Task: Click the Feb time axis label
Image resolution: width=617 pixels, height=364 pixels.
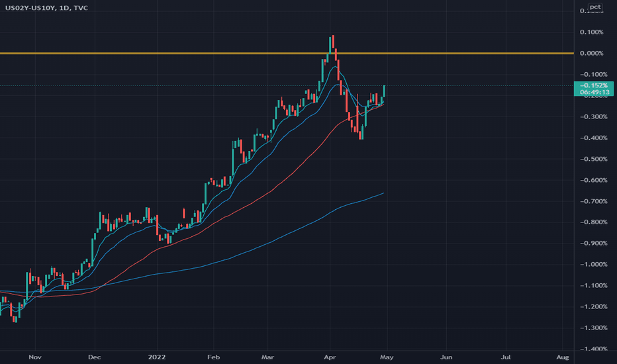Action: pyautogui.click(x=213, y=357)
